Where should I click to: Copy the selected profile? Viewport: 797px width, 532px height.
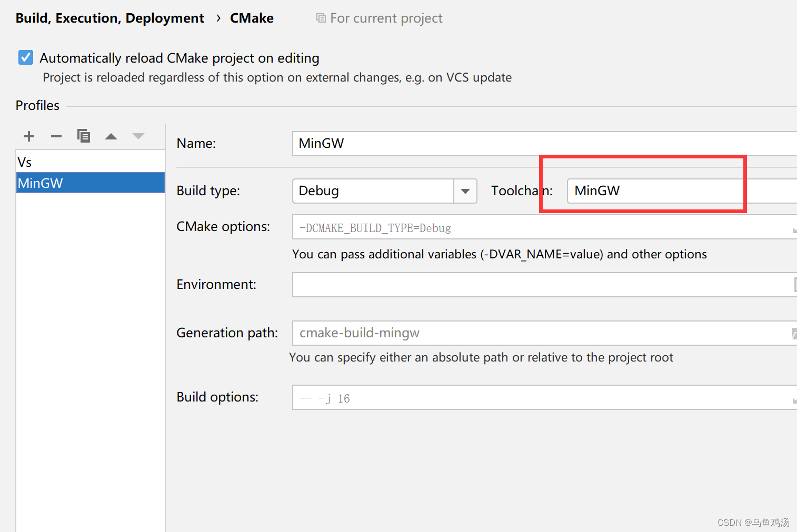click(84, 136)
